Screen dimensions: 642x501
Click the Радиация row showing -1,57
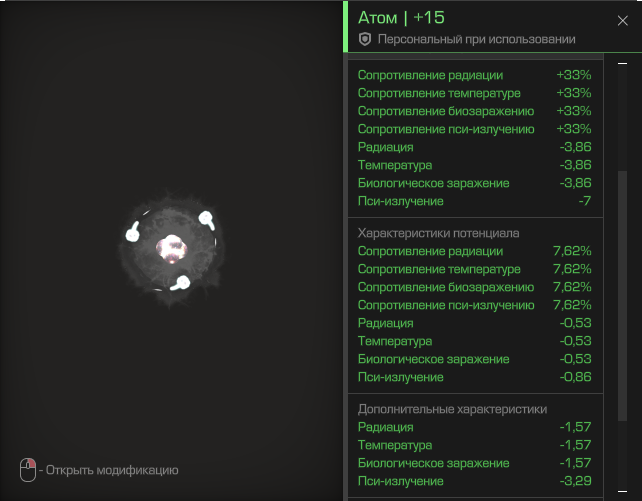[475, 427]
